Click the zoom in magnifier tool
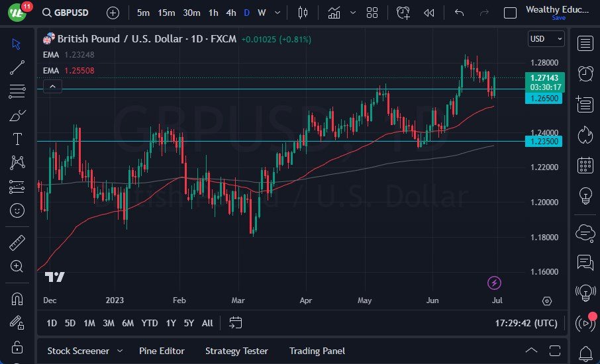 17,266
